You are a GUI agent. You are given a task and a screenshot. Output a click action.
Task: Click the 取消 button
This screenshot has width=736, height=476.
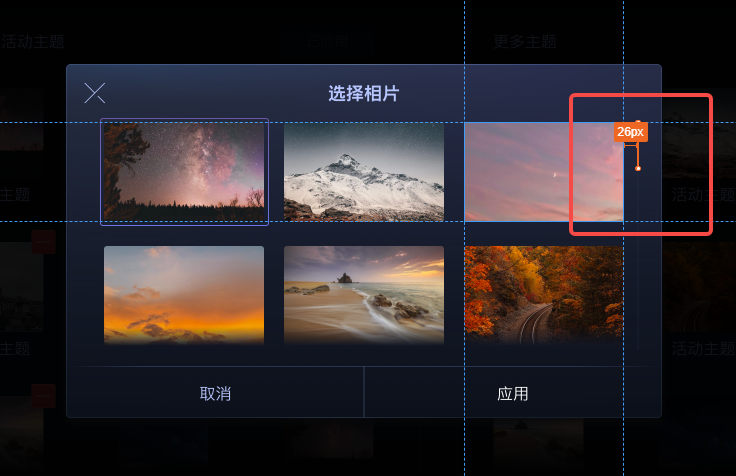tap(215, 393)
